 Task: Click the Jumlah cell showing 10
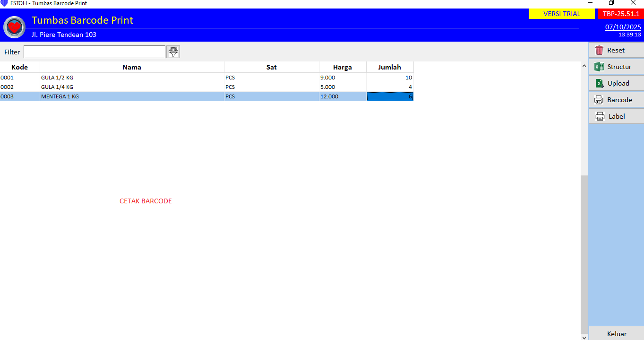click(390, 78)
